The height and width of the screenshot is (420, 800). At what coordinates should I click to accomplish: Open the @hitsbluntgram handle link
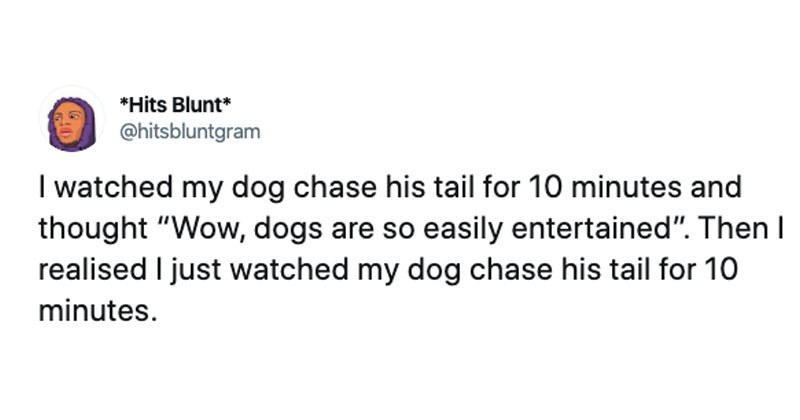[x=190, y=132]
